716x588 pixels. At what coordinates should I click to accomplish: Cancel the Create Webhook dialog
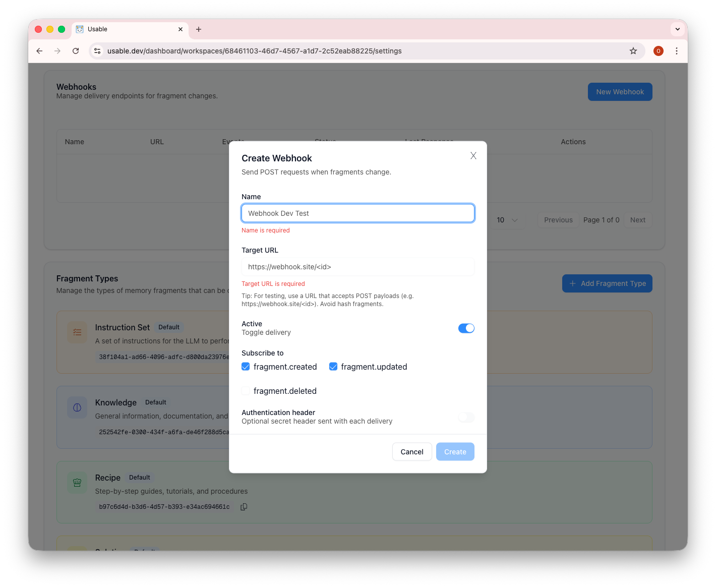pyautogui.click(x=412, y=451)
